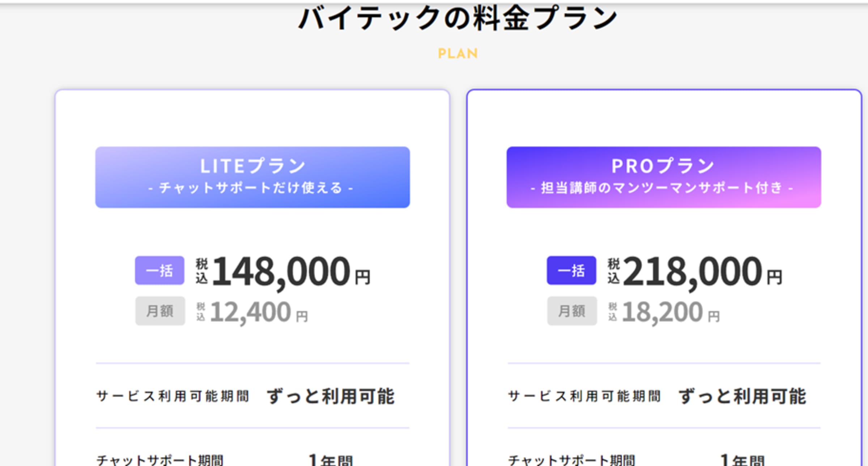Select the purple 一括 badge in LITE plan
The height and width of the screenshot is (466, 868).
click(x=159, y=270)
